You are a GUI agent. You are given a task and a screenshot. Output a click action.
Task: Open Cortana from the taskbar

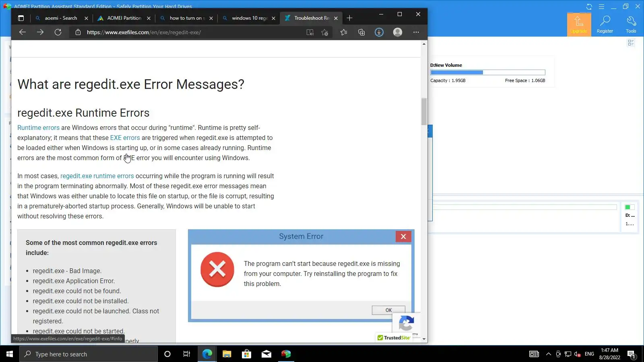pos(167,354)
